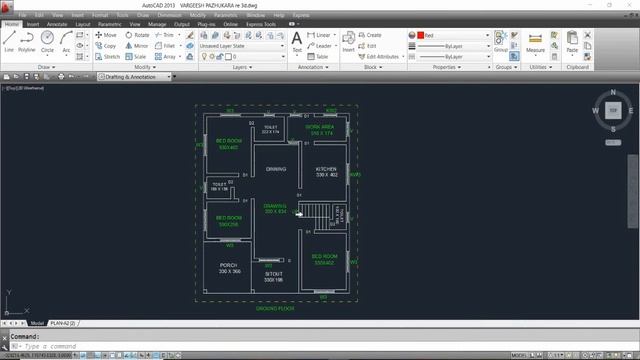Open the Format menu
640x360 pixels.
click(100, 15)
